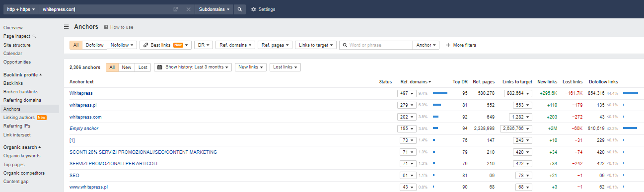Open Backlinks in sidebar
Image resolution: width=644 pixels, height=192 pixels.
point(13,83)
